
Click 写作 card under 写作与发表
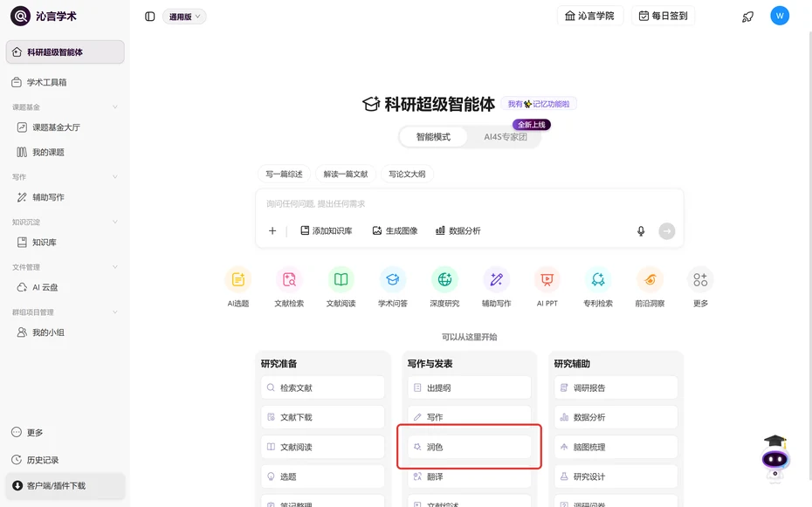point(469,417)
